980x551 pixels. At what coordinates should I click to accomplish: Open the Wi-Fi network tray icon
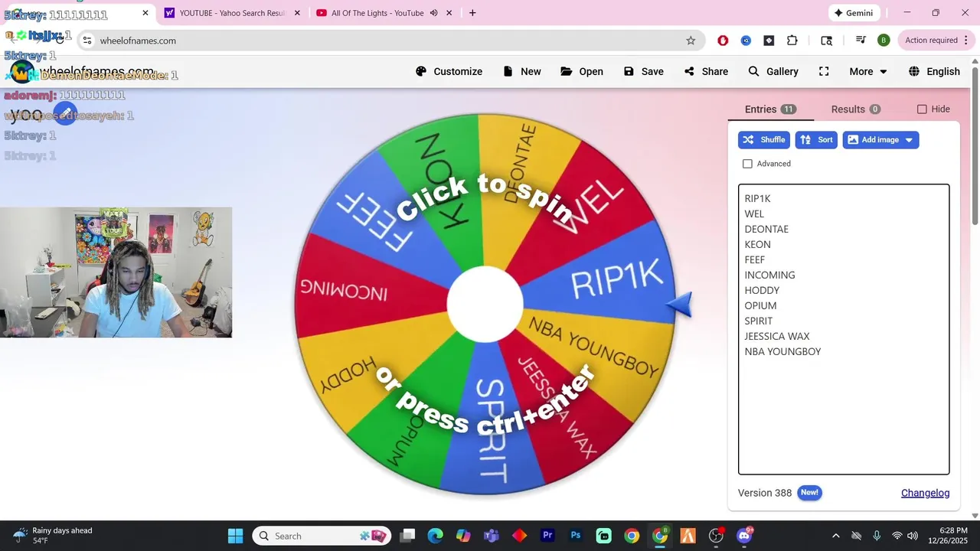897,536
